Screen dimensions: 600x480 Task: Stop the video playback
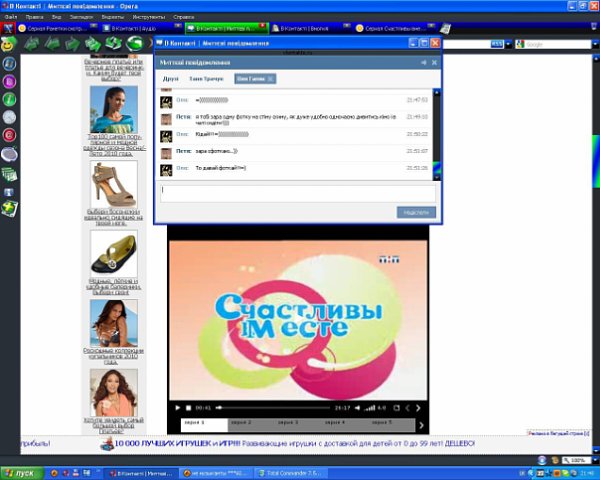point(190,408)
